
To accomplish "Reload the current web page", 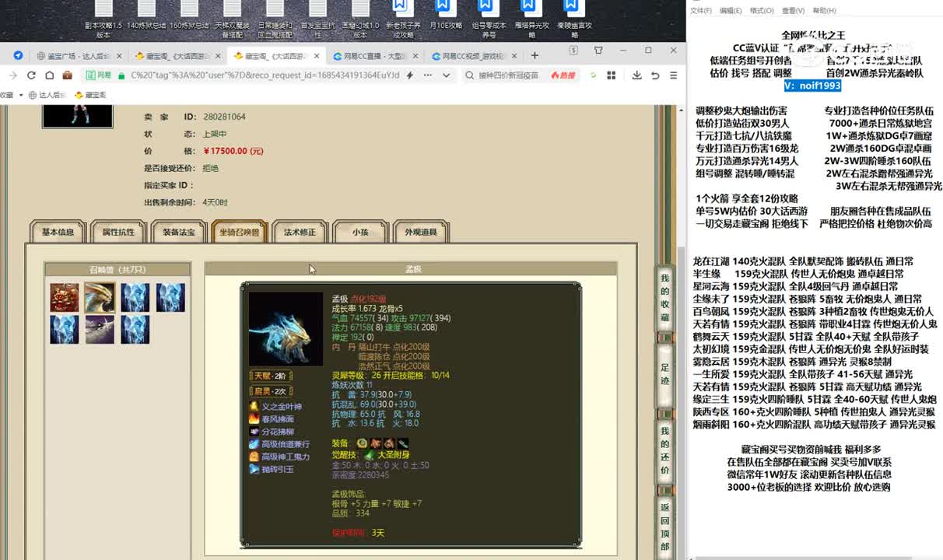I will point(31,75).
